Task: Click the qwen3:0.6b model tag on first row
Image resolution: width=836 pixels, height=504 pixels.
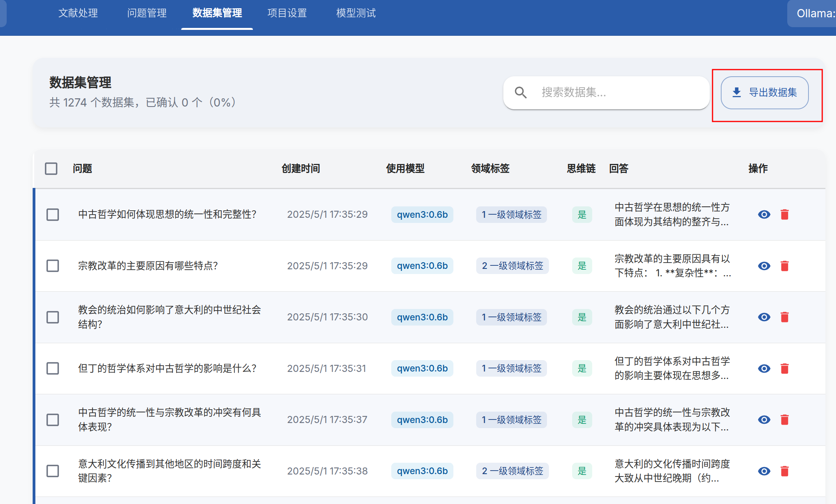Action: click(422, 215)
